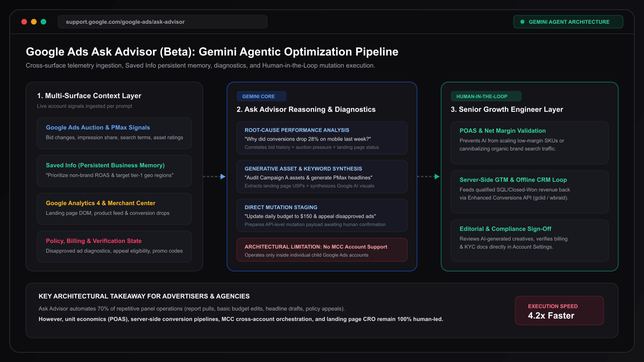Focus the support.google.com/google-ads/ask-advisor address bar

click(x=163, y=22)
